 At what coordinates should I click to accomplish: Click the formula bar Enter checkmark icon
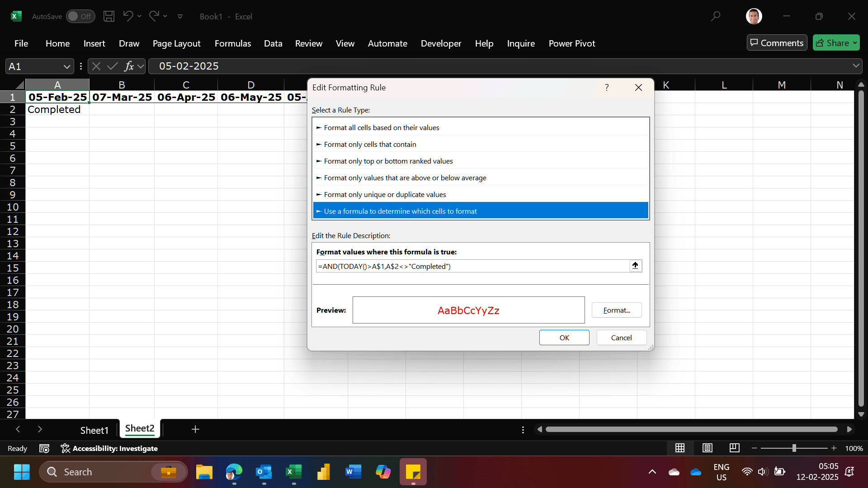[112, 66]
